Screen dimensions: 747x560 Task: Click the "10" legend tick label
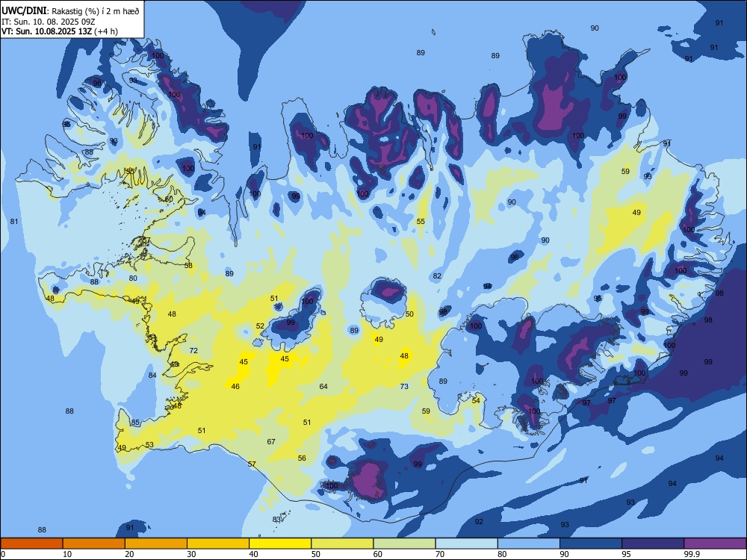point(67,554)
